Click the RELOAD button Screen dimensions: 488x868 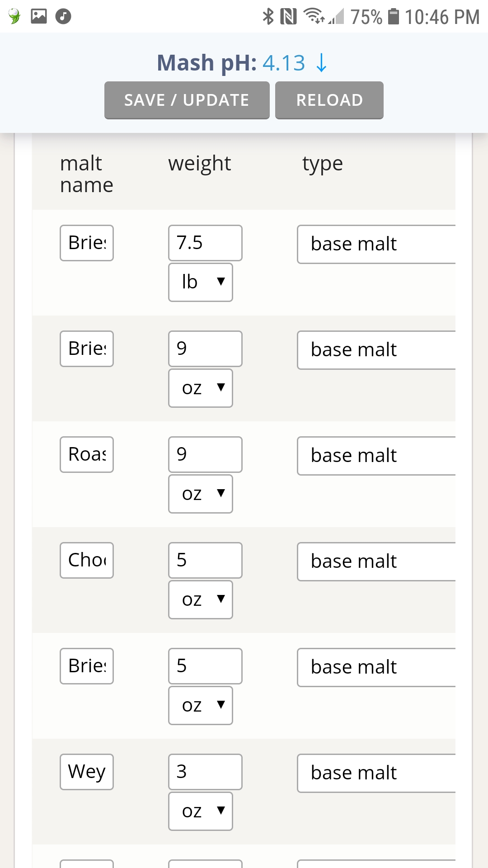coord(329,100)
